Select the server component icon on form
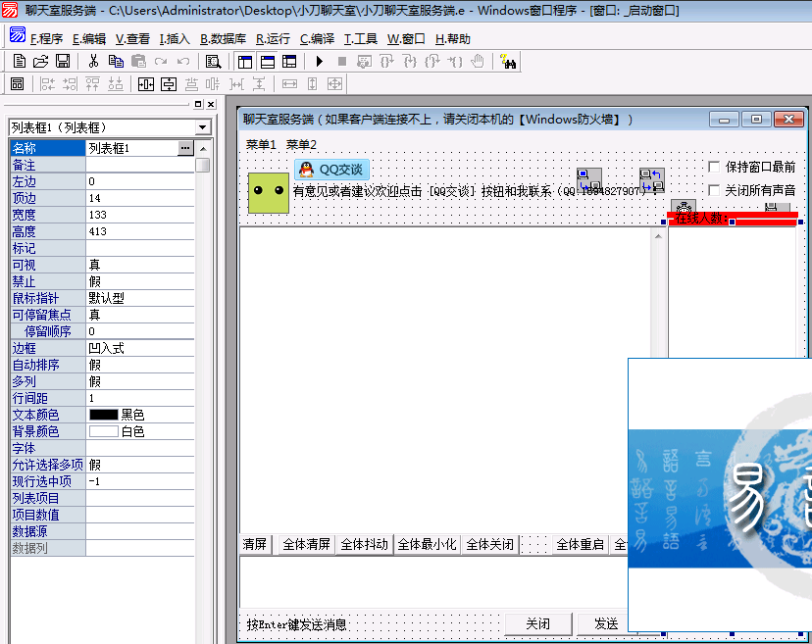 tap(589, 179)
